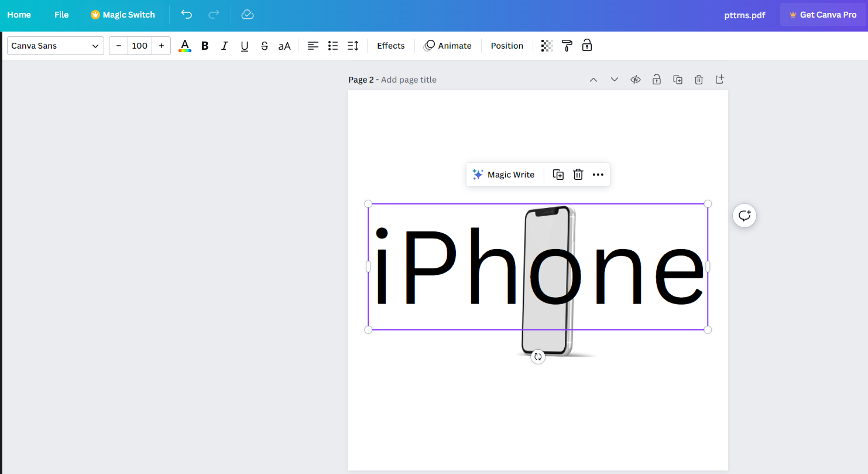
Task: Open Magic Switch
Action: coord(123,15)
